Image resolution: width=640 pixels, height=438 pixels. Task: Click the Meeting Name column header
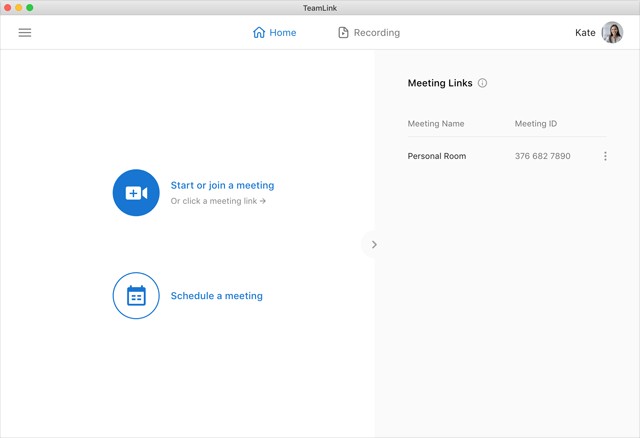(x=436, y=124)
